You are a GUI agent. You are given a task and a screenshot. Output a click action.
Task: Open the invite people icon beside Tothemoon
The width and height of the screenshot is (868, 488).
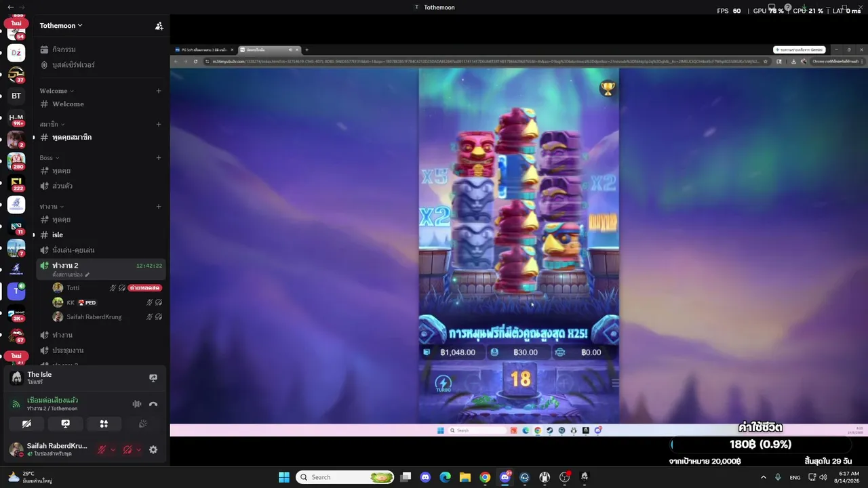pyautogui.click(x=159, y=26)
